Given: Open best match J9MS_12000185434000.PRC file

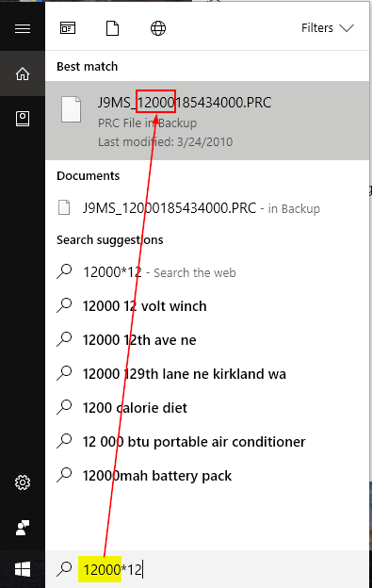Looking at the screenshot, I should [x=207, y=121].
